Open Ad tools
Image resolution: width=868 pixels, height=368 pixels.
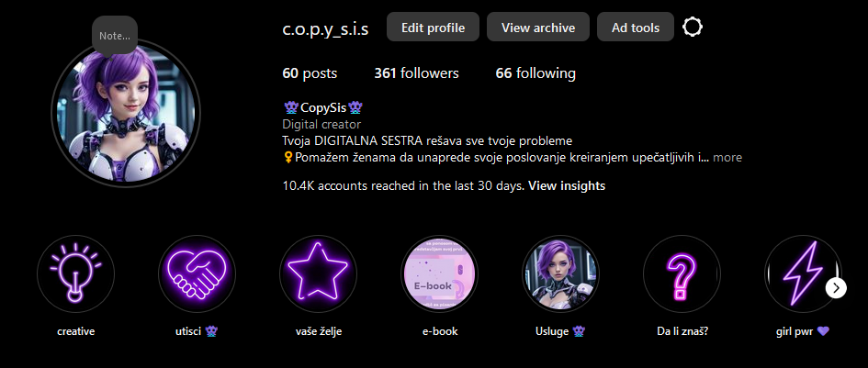pos(636,28)
